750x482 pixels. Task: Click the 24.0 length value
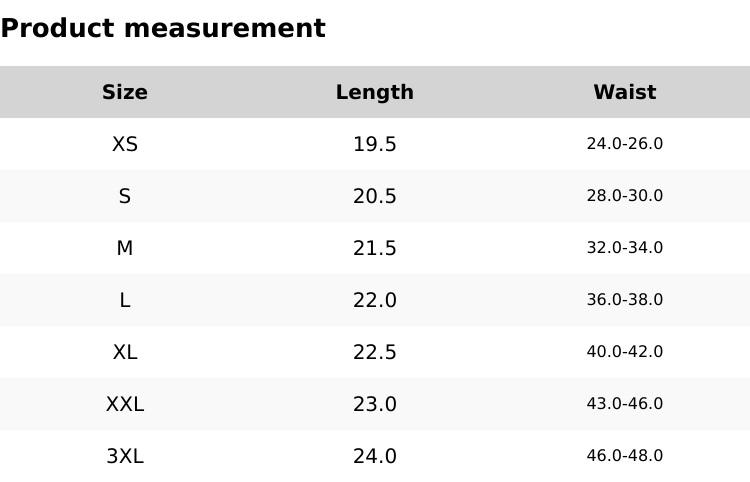(x=375, y=456)
